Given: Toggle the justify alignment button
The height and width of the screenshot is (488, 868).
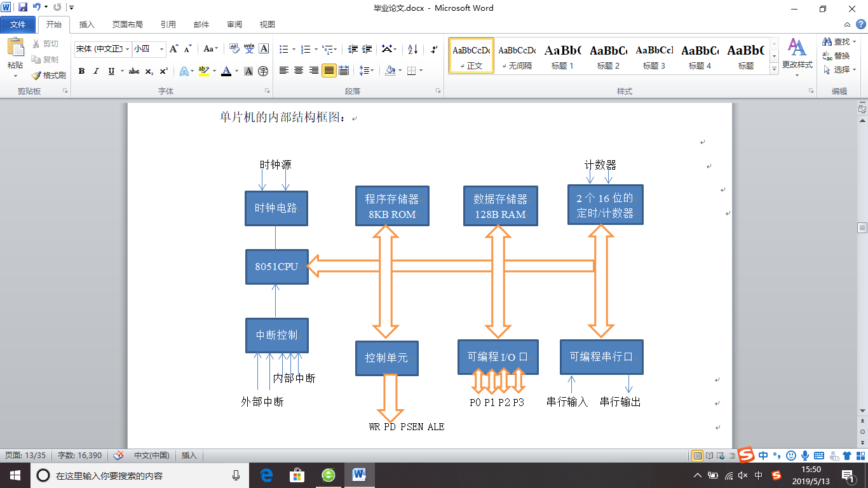Looking at the screenshot, I should [329, 71].
